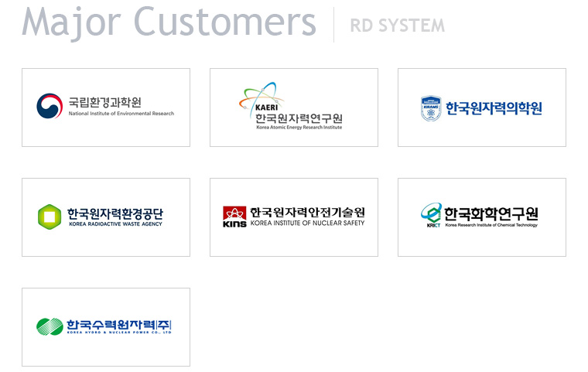The image size is (588, 372).
Task: Click the red KINS logo
Action: coord(234,217)
